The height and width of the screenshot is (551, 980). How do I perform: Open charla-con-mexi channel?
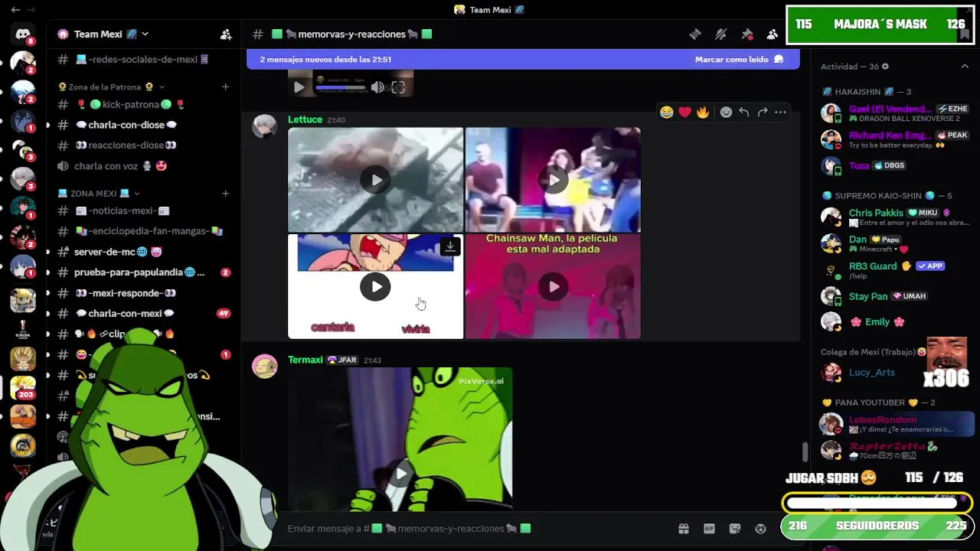142,314
